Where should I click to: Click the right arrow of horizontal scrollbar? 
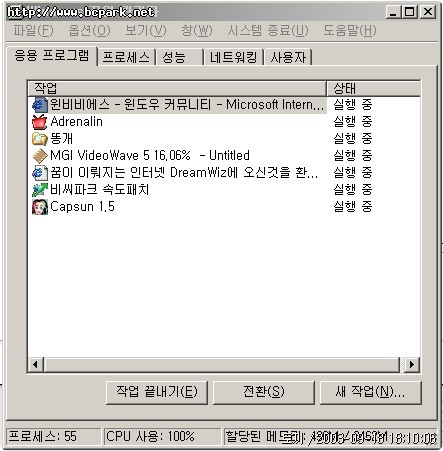[412, 365]
